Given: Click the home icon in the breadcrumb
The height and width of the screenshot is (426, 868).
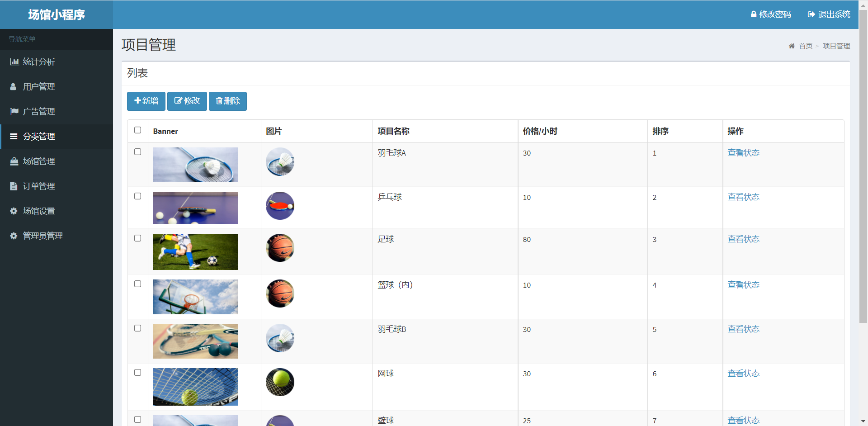Looking at the screenshot, I should click(792, 46).
